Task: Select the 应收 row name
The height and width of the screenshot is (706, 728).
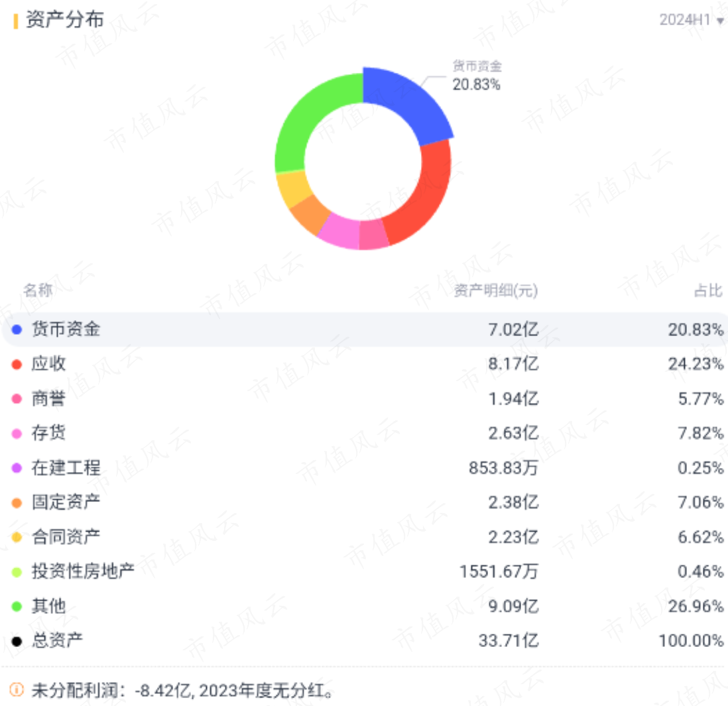Action: coord(49,363)
